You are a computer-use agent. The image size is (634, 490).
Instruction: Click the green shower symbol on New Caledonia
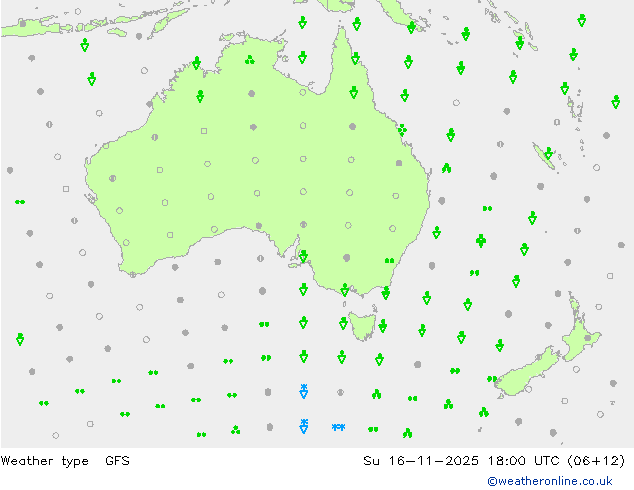tap(548, 154)
